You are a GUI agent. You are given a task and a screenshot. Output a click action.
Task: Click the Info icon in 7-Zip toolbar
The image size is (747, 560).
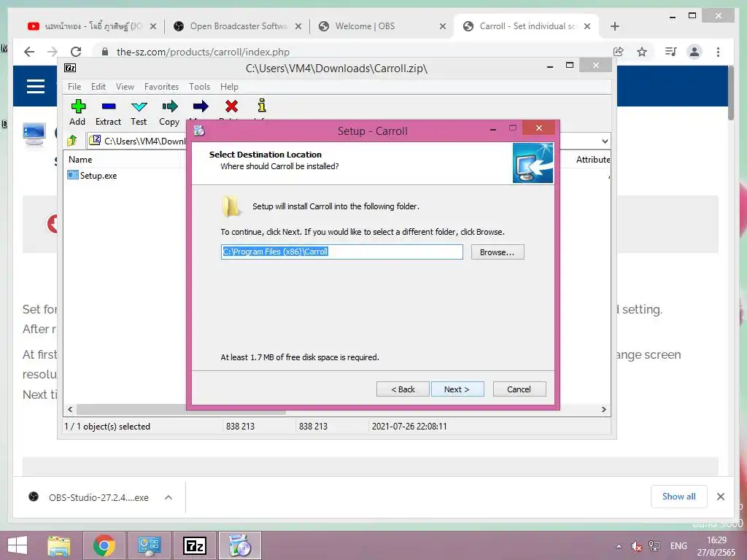point(262,106)
